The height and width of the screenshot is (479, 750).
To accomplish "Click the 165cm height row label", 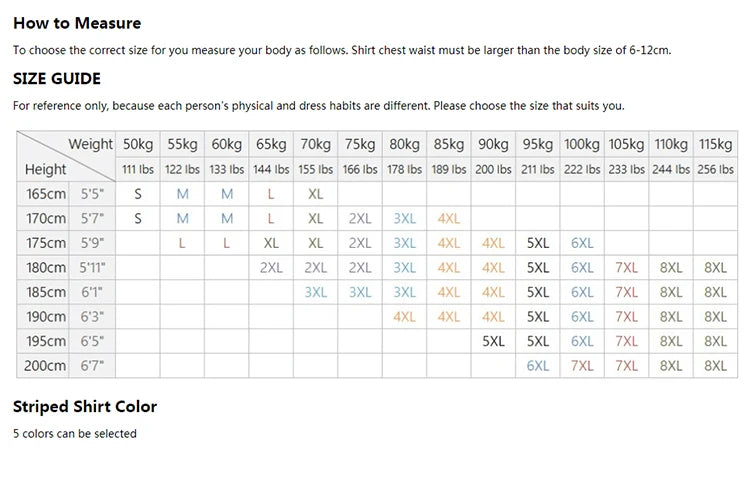I will (46, 194).
